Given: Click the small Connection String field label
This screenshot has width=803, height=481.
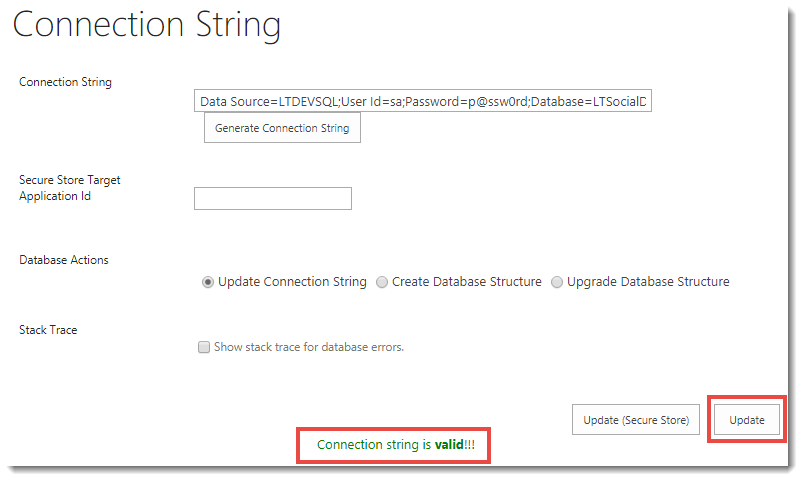Looking at the screenshot, I should [x=66, y=82].
